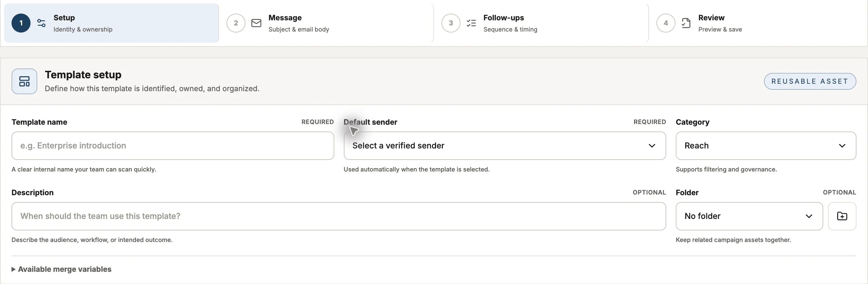Screen dimensions: 868x284
Task: Click 'Used automatically when the template is selected.'
Action: pyautogui.click(x=417, y=169)
